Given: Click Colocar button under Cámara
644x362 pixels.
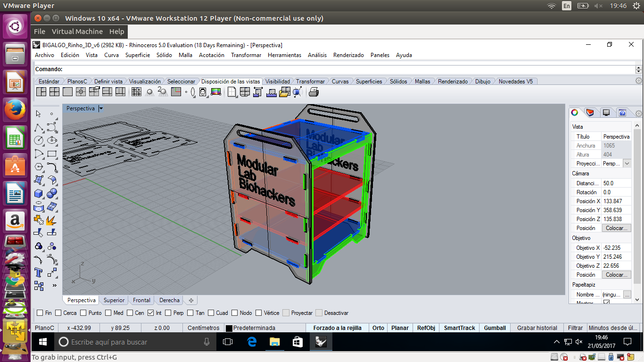Looking at the screenshot, I should pyautogui.click(x=616, y=228).
